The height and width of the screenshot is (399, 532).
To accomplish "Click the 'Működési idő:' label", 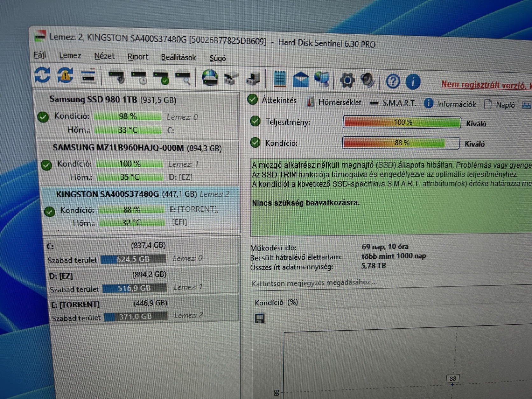I will tap(273, 248).
